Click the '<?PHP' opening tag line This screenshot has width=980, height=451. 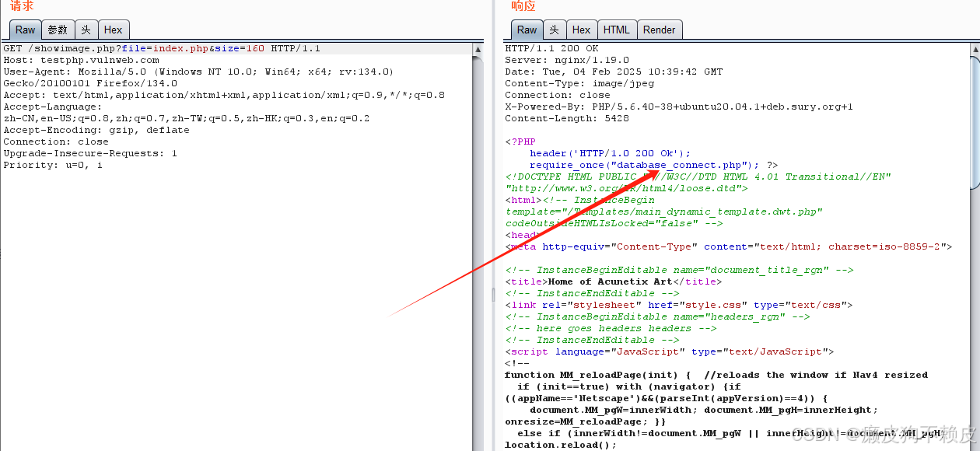pos(520,142)
